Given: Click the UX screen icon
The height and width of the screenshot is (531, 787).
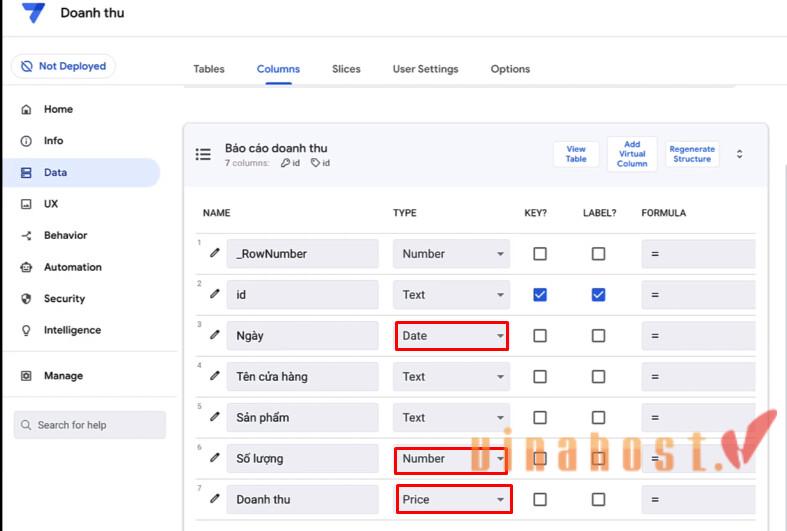Looking at the screenshot, I should click(26, 204).
